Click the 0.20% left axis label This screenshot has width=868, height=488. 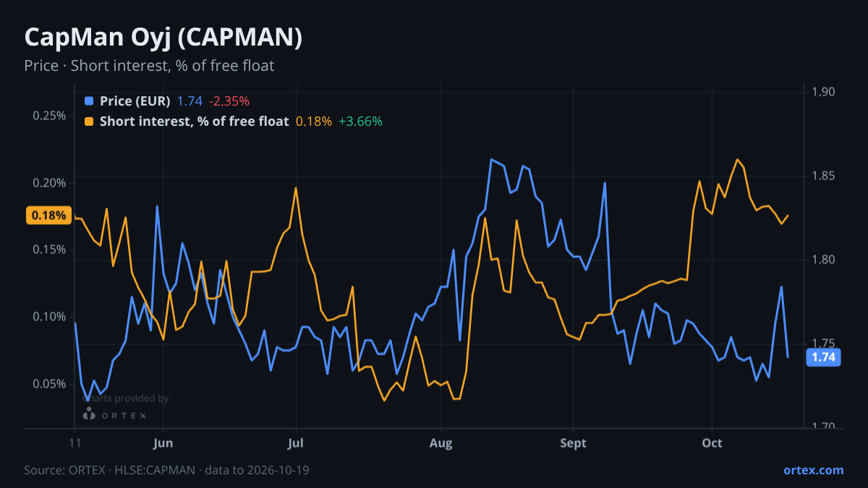(50, 182)
